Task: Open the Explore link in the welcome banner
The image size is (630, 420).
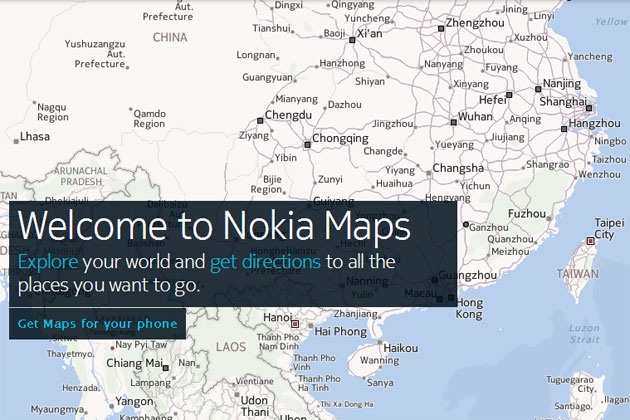Action: [48, 262]
